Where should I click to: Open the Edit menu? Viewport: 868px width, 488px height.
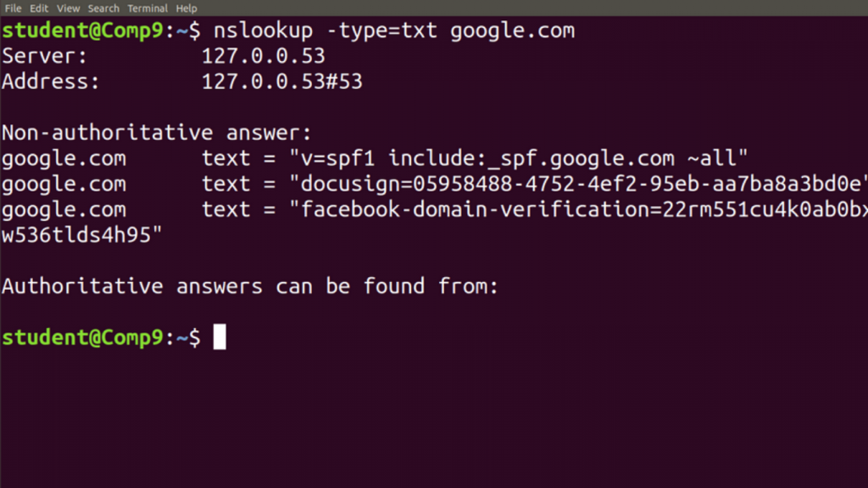(37, 8)
